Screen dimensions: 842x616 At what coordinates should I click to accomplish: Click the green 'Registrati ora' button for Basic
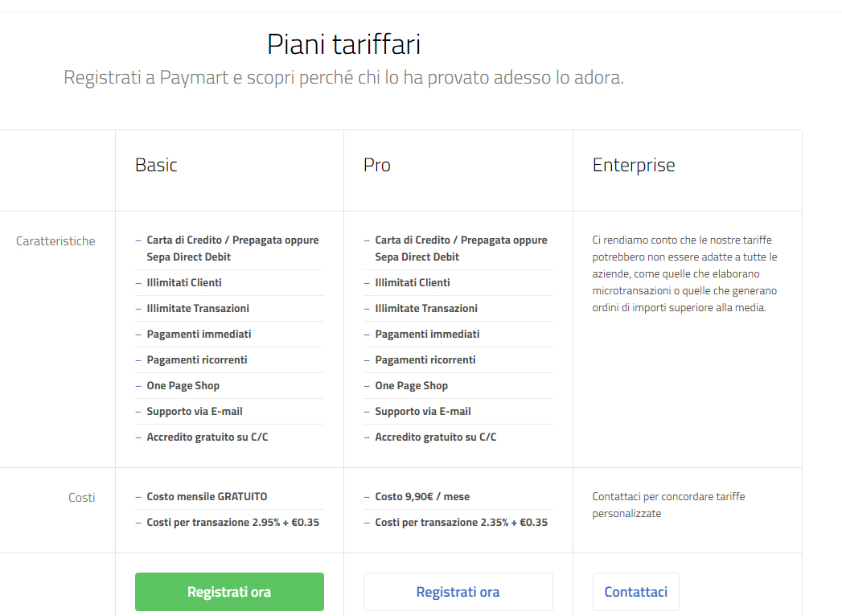coord(229,591)
